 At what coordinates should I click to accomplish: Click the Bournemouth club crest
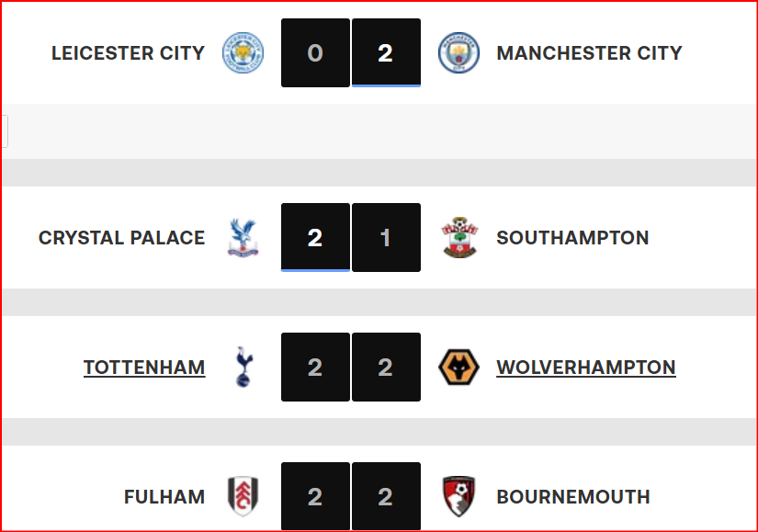tap(458, 497)
